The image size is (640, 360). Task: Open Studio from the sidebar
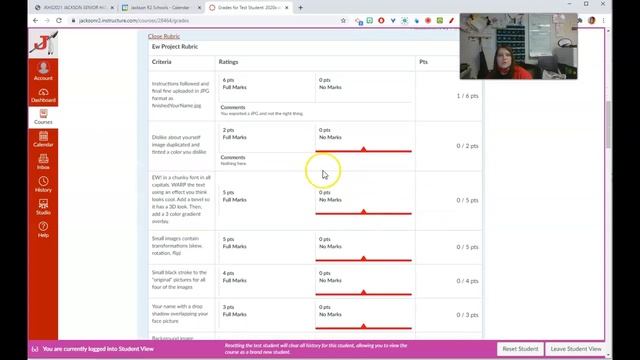[x=43, y=207]
